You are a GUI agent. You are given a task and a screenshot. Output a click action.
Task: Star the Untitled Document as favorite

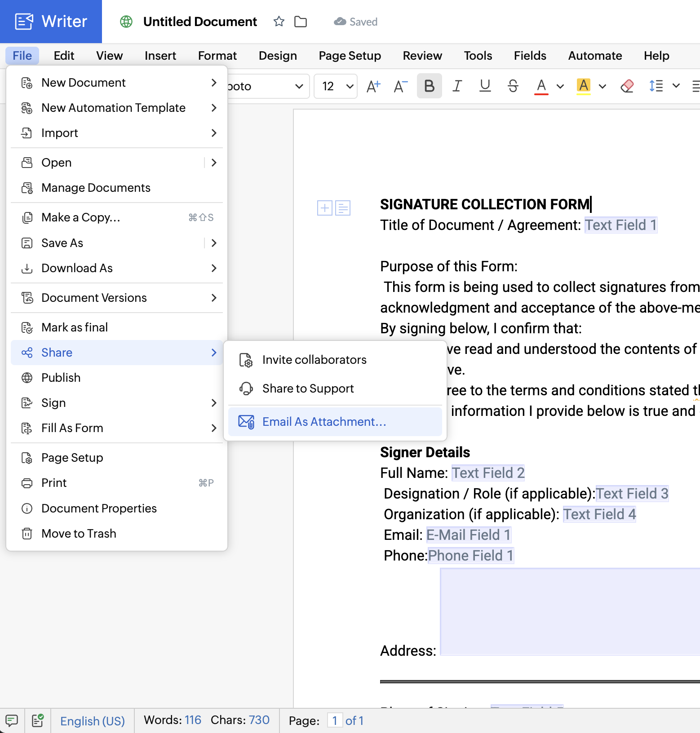pos(279,22)
